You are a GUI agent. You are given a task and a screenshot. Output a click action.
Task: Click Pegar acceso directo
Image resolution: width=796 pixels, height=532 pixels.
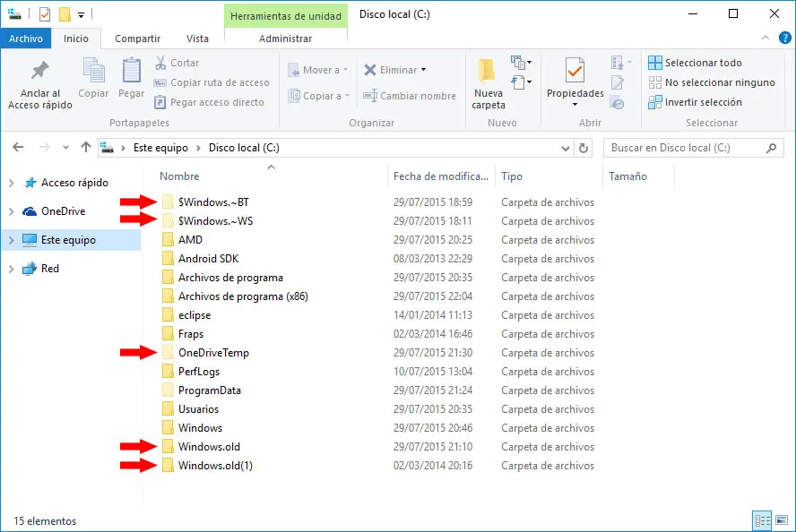coord(210,102)
